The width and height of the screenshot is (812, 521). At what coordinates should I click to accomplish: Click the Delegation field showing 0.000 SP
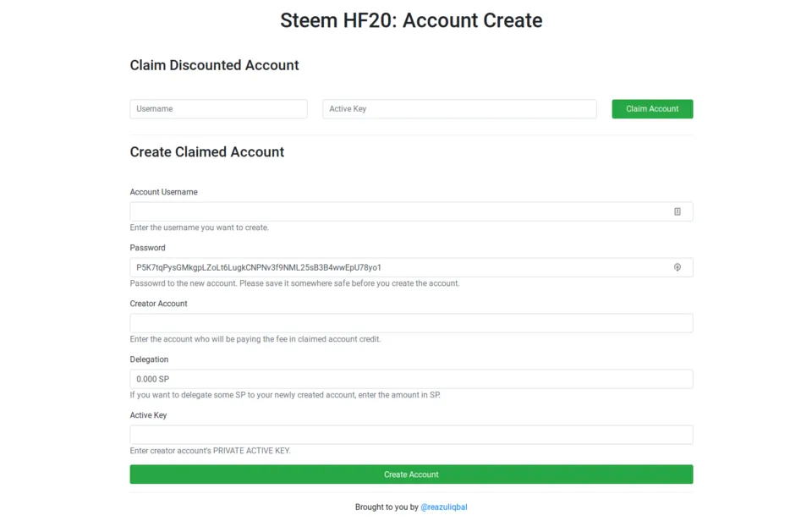click(x=411, y=379)
